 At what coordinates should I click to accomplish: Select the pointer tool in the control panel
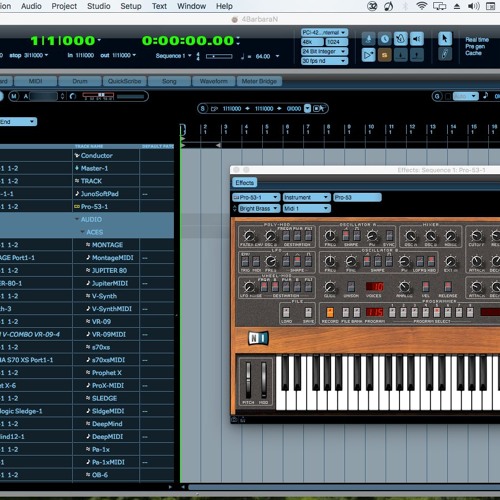click(x=445, y=39)
